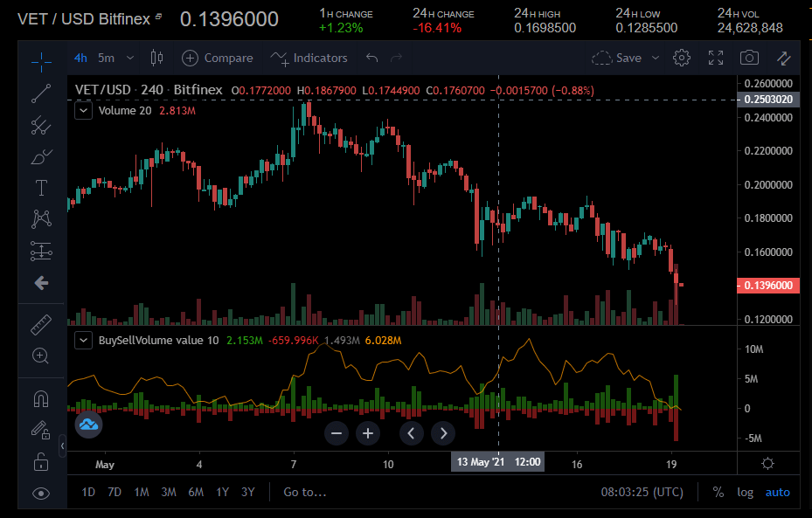This screenshot has height=518, width=812.
Task: Zoom in chart with plus button
Action: tap(368, 432)
